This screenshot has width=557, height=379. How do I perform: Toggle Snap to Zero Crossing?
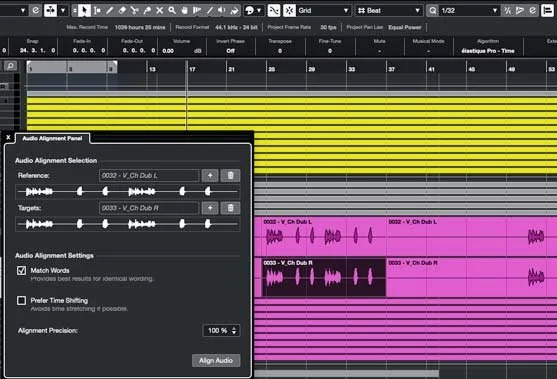[x=274, y=11]
